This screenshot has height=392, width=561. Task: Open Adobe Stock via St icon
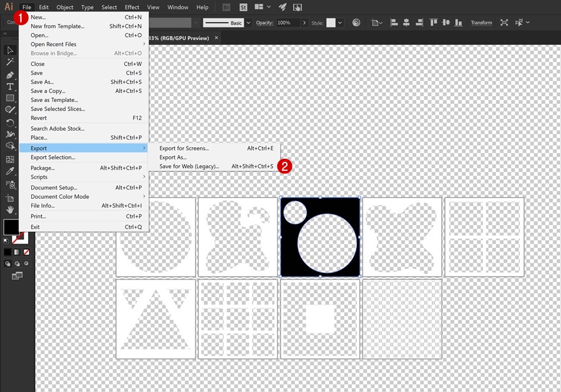244,7
